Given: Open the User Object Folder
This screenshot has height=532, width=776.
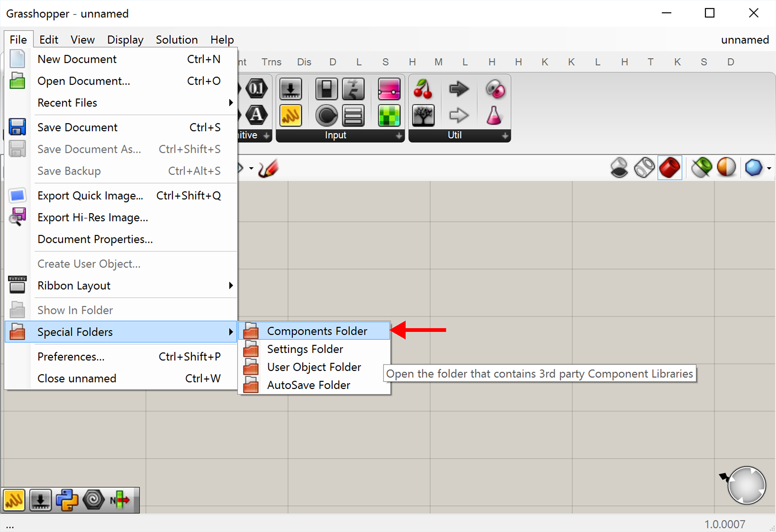Looking at the screenshot, I should point(315,367).
